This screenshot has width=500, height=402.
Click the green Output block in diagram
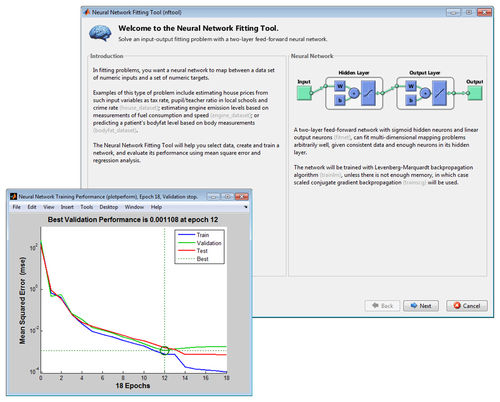(475, 93)
